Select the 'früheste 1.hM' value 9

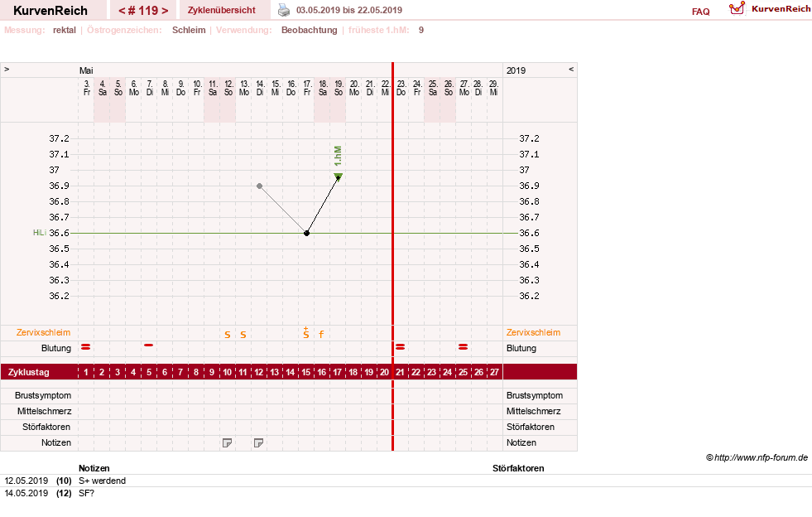(x=421, y=30)
